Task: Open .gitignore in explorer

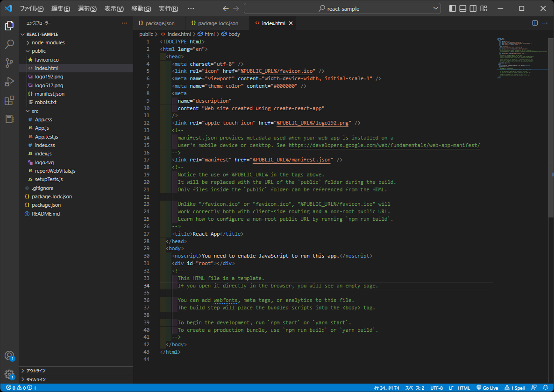Action: point(76,188)
